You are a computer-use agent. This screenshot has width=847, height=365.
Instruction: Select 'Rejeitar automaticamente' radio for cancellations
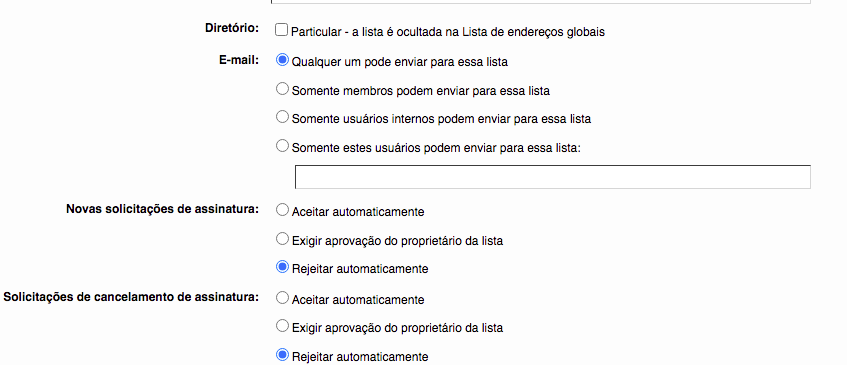point(282,355)
